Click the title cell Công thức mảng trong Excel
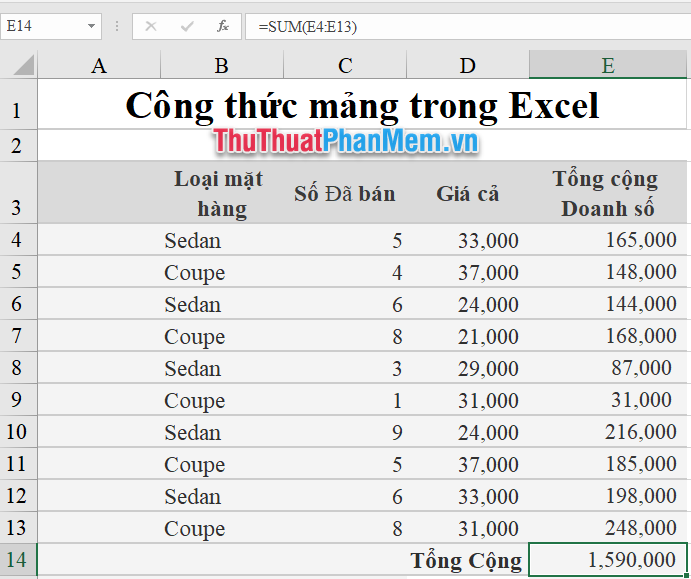Image resolution: width=691 pixels, height=579 pixels. tap(362, 106)
